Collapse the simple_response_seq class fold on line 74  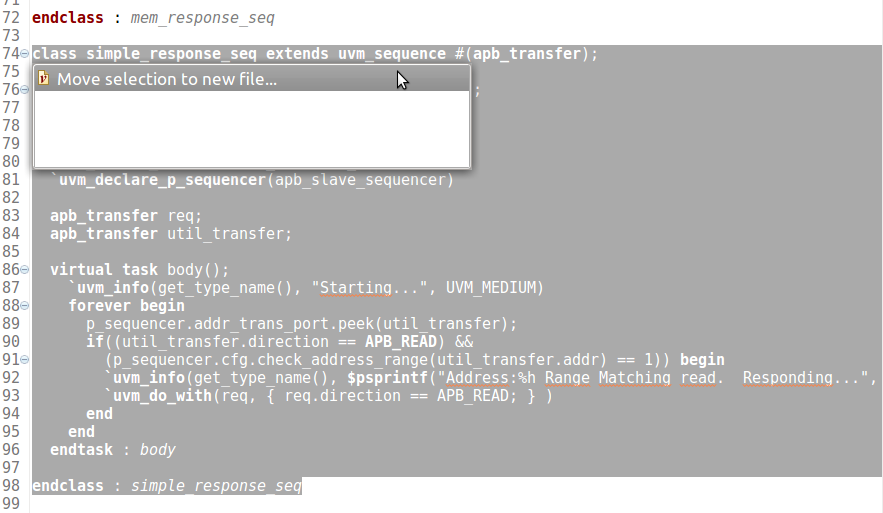pyautogui.click(x=25, y=54)
